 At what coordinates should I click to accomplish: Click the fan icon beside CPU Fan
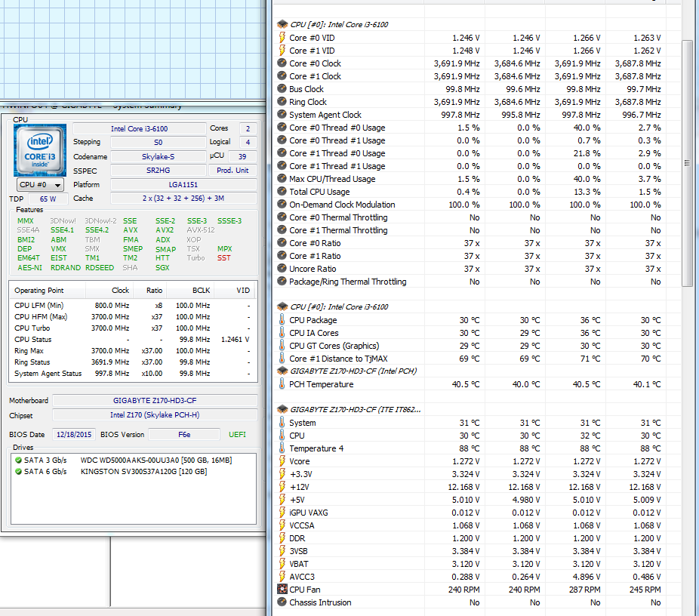click(282, 590)
